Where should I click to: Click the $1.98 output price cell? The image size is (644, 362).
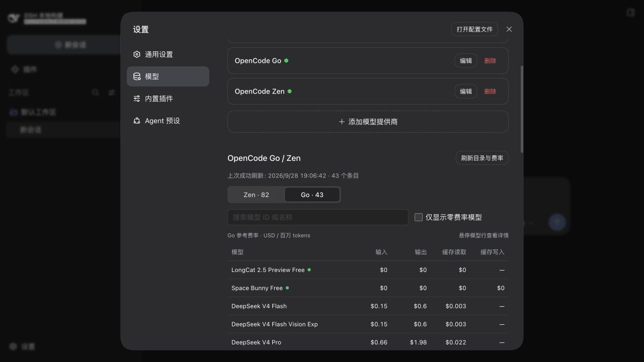coord(418,342)
